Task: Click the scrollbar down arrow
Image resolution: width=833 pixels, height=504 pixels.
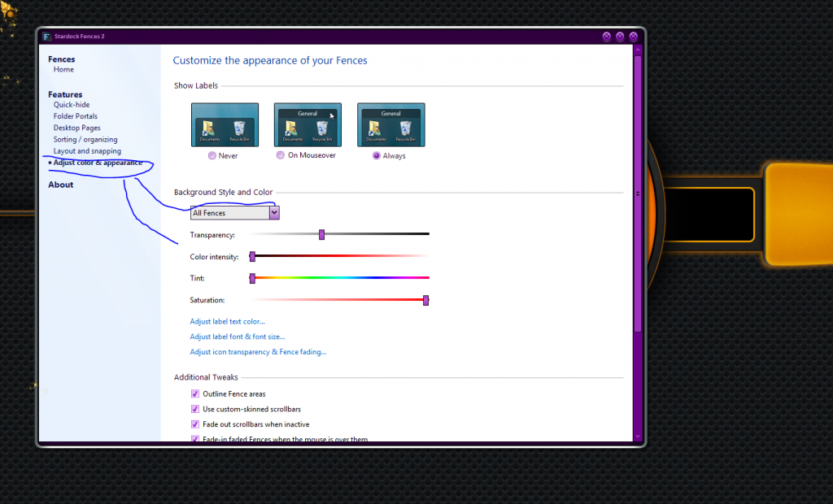Action: pos(638,437)
